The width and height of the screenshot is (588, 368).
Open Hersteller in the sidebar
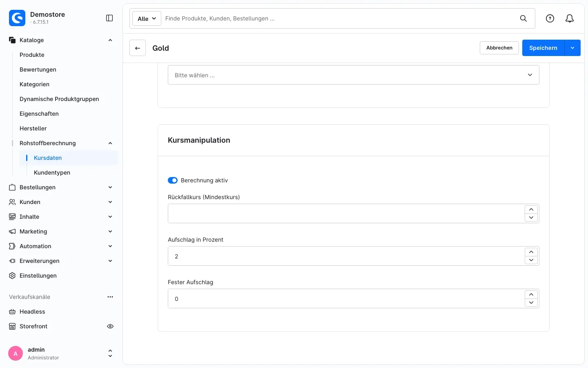(33, 128)
